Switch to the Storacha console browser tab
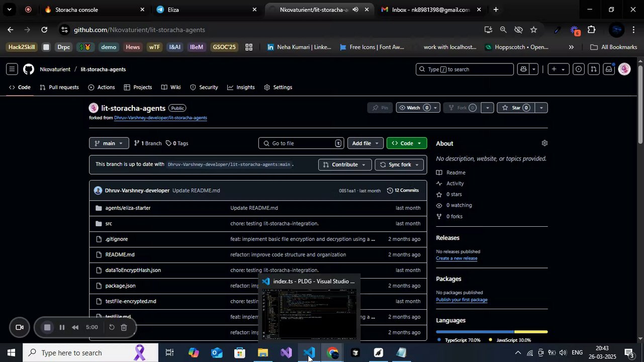Screen dimensions: 644x362 [94, 10]
